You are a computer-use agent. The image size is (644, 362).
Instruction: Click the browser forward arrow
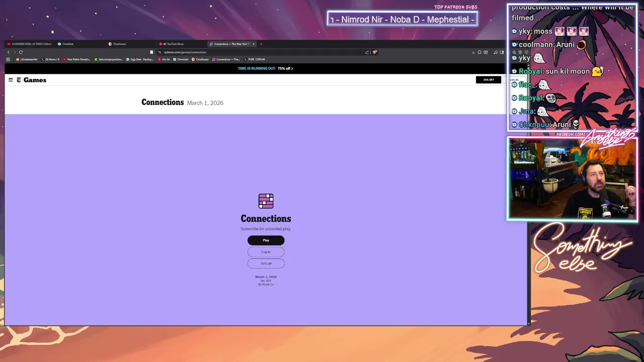15,52
